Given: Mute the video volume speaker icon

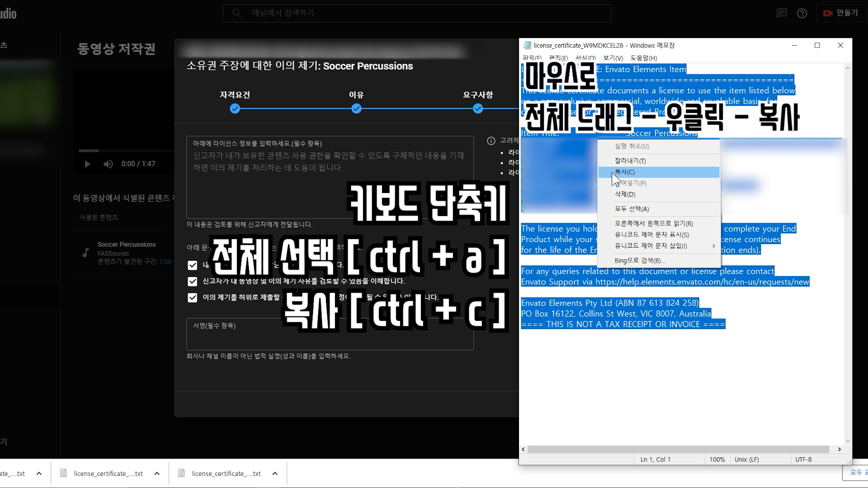Looking at the screenshot, I should point(108,164).
